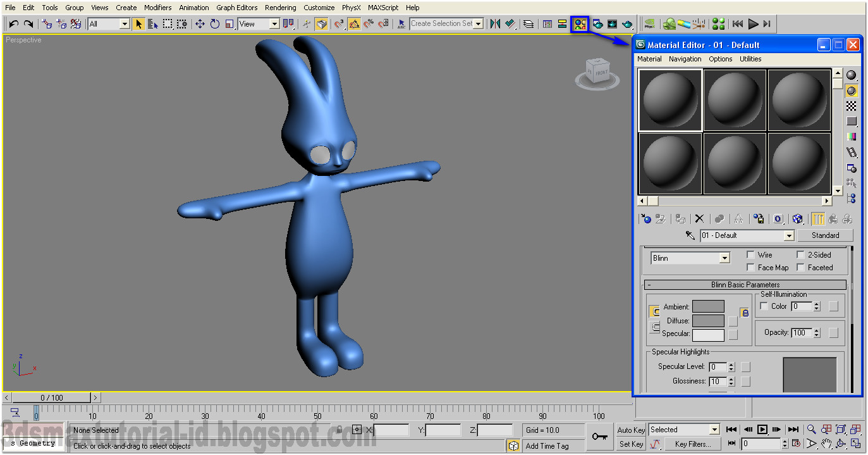Open the View reference coordinate dropdown
The image size is (868, 455).
pyautogui.click(x=274, y=24)
